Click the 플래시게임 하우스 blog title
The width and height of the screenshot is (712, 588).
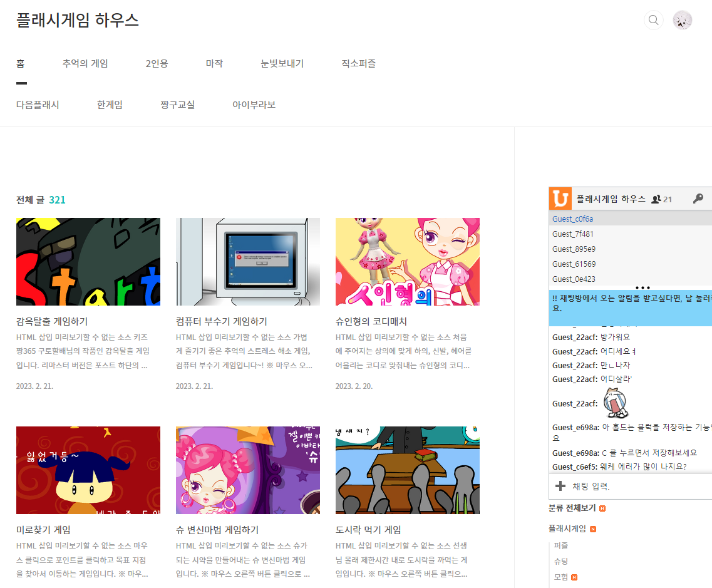78,20
